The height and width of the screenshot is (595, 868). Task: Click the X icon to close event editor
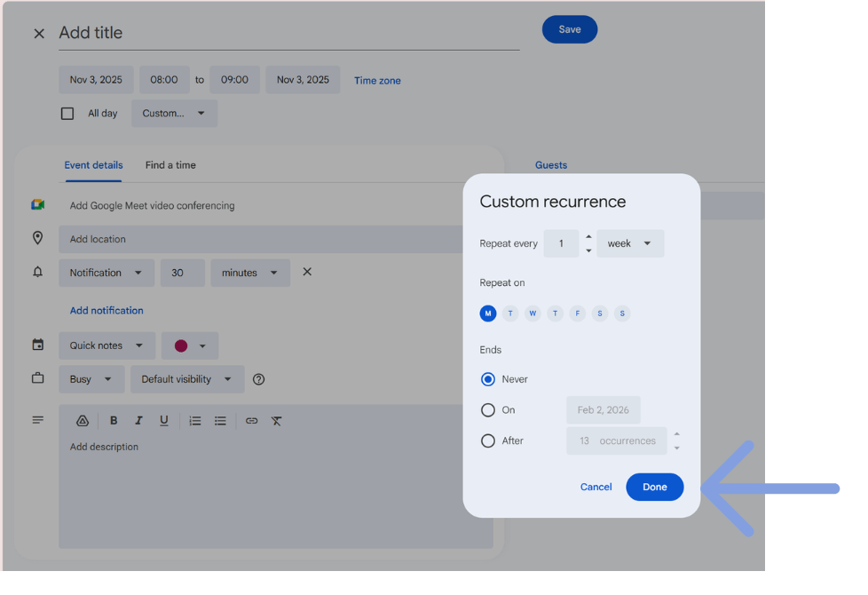click(39, 34)
